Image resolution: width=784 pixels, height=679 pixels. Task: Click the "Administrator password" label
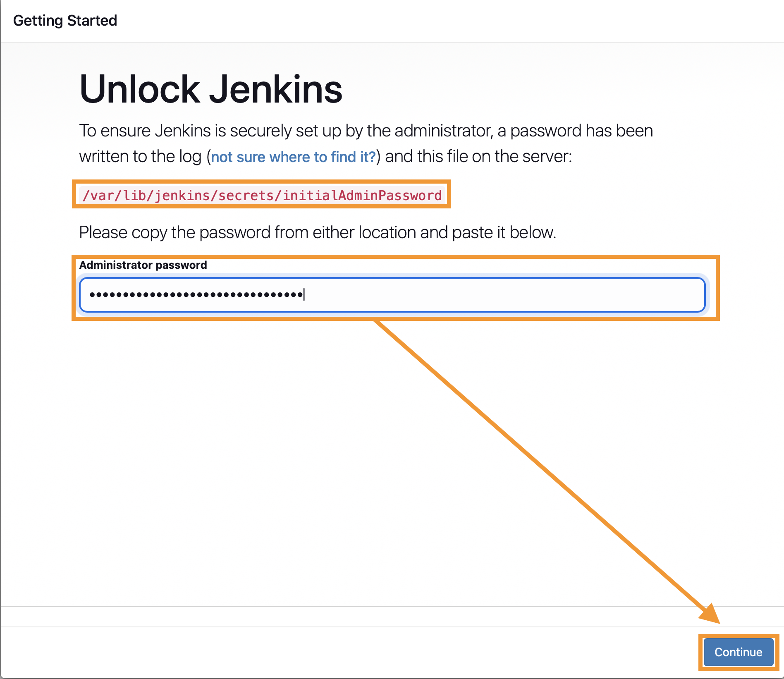(x=143, y=265)
